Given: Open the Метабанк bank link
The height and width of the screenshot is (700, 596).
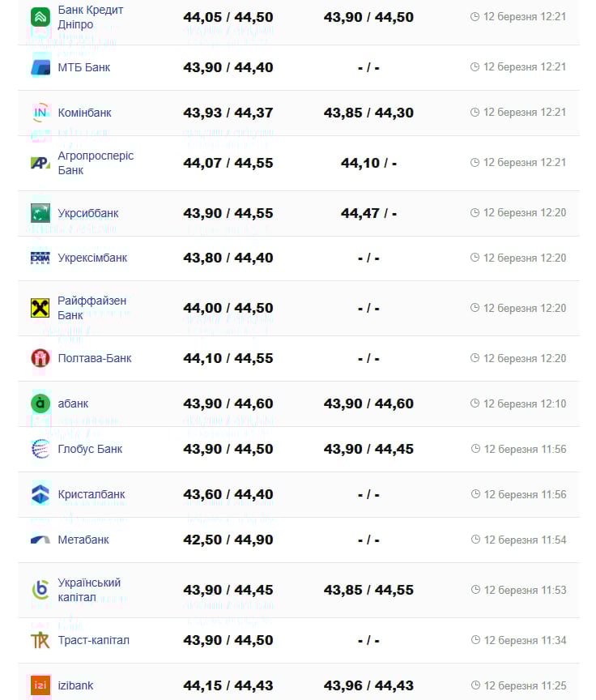Looking at the screenshot, I should pos(83,540).
